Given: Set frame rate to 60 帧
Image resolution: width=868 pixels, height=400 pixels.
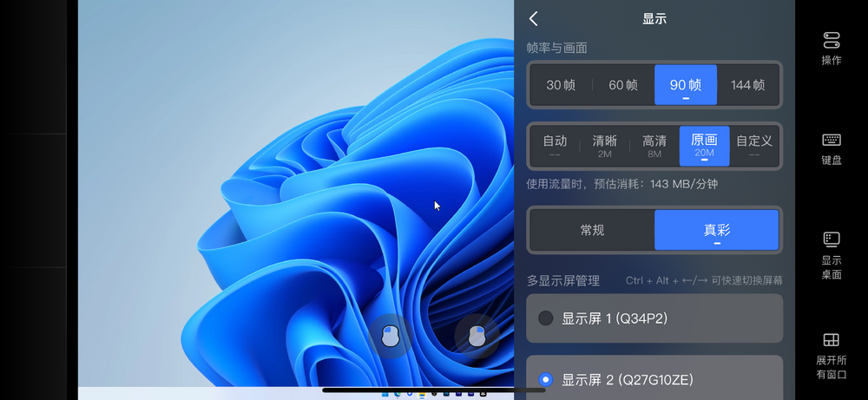Looking at the screenshot, I should pos(622,85).
